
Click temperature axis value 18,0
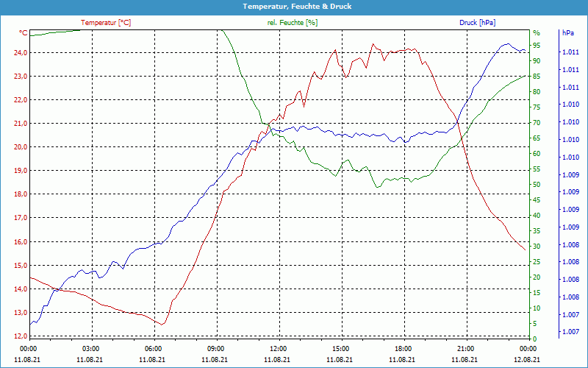pyautogui.click(x=21, y=194)
